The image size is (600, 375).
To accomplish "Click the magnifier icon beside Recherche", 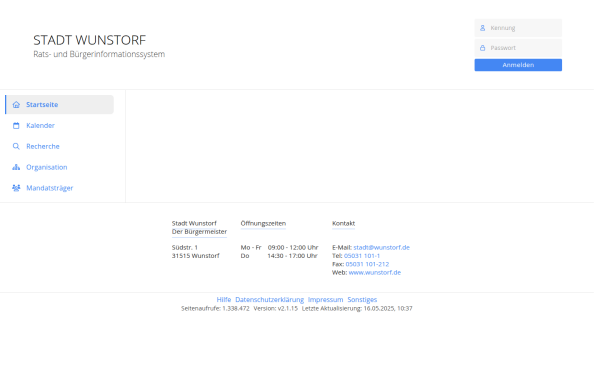I will point(16,147).
